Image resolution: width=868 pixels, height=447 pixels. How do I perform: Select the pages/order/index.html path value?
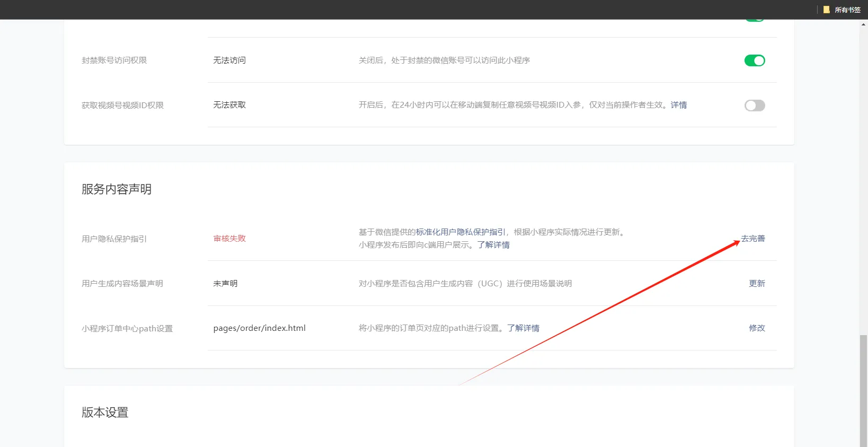[260, 328]
